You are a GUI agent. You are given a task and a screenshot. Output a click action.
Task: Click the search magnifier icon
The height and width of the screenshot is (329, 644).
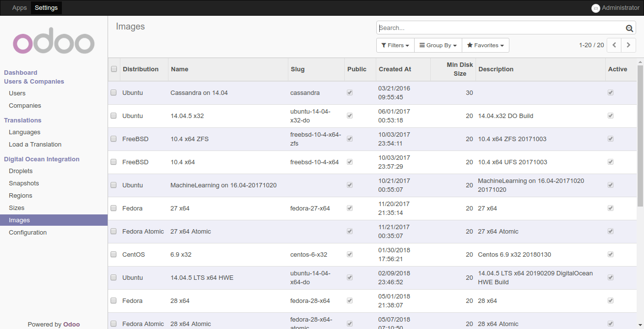click(629, 28)
